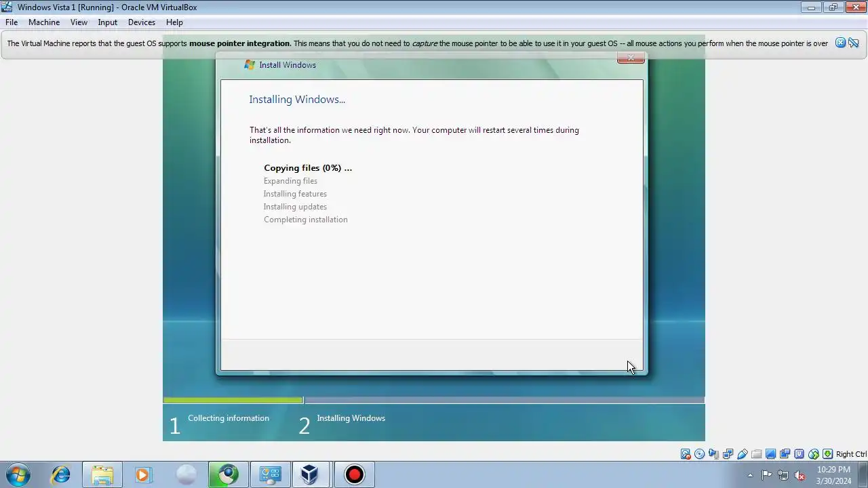This screenshot has height=488, width=868.
Task: Click the muted volume tray icon
Action: click(800, 475)
